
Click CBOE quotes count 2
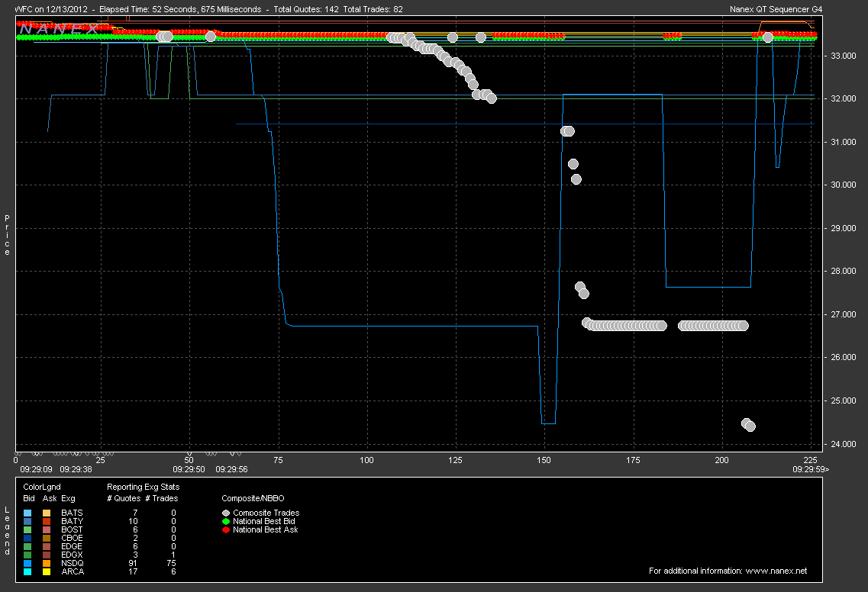(x=135, y=538)
